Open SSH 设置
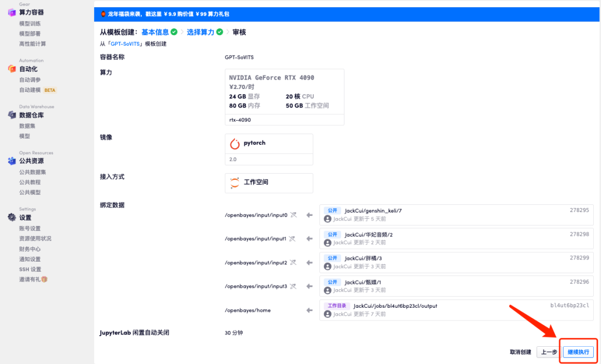 30,269
